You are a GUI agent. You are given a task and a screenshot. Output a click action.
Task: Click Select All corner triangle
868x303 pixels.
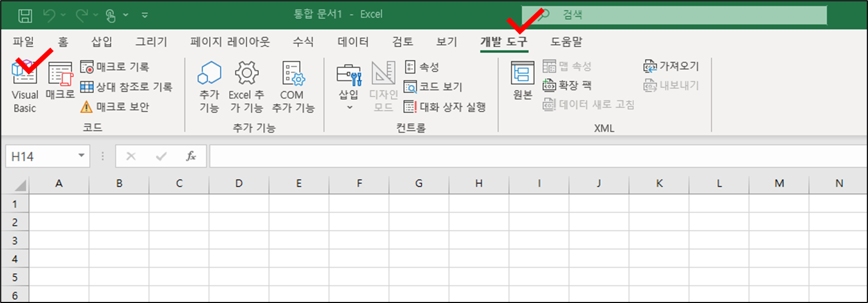click(20, 185)
